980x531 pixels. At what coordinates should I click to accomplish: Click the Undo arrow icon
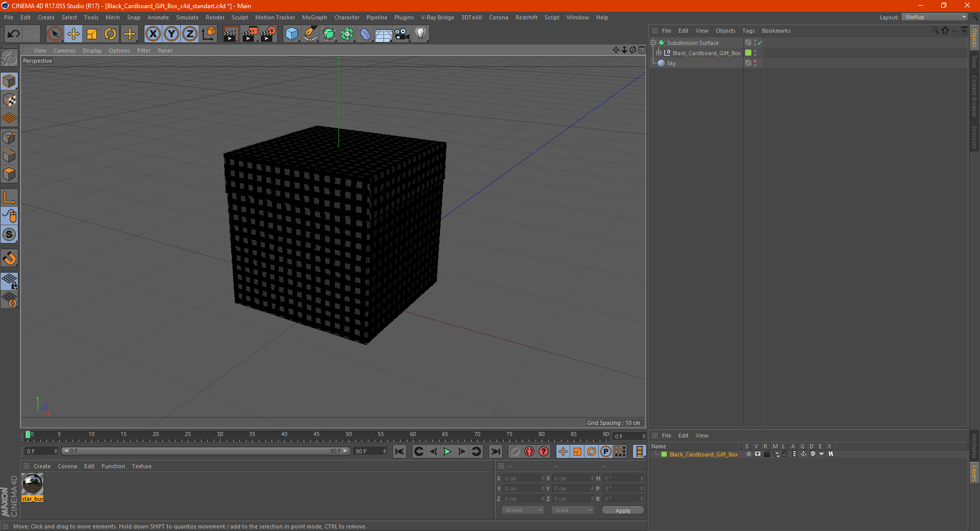(x=14, y=34)
